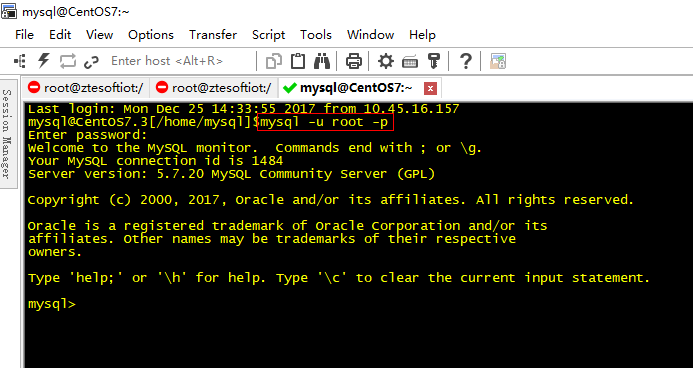
Task: Open the Window menu
Action: [370, 34]
